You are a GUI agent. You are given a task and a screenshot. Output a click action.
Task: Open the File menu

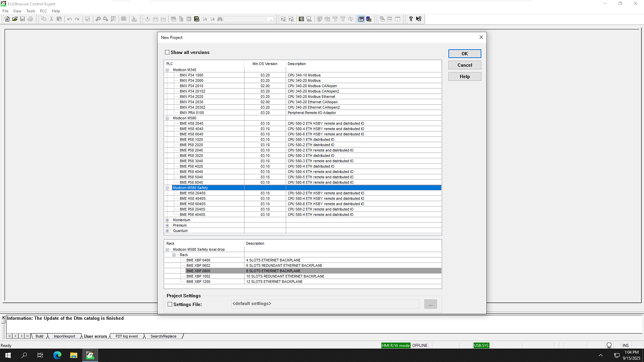pyautogui.click(x=5, y=11)
